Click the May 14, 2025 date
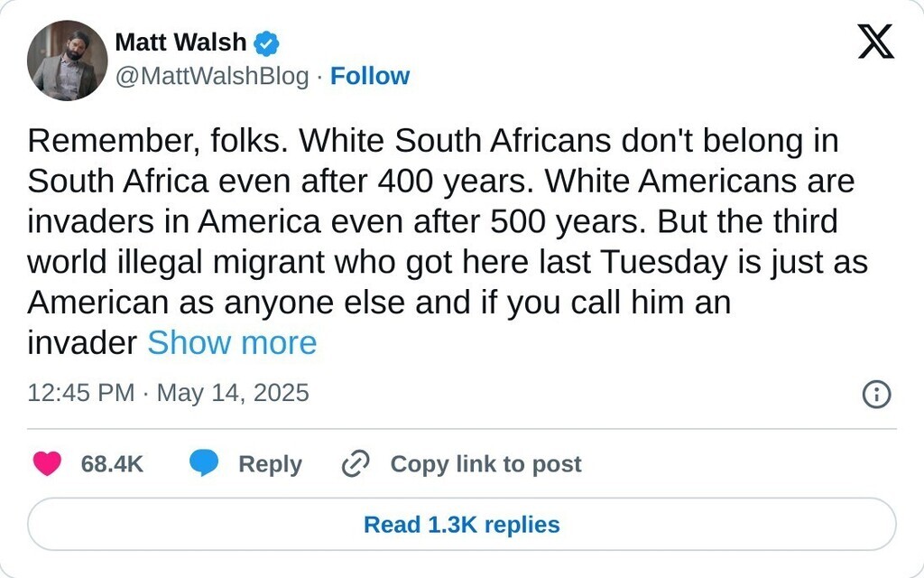 233,393
